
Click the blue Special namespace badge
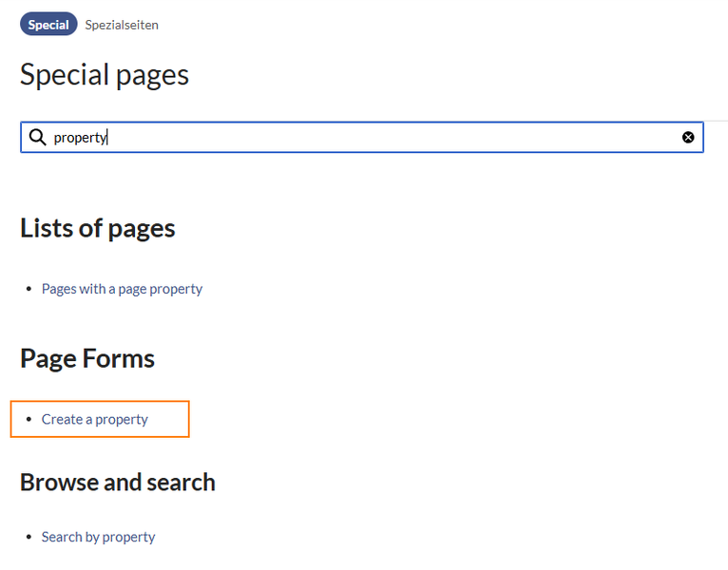click(x=48, y=25)
